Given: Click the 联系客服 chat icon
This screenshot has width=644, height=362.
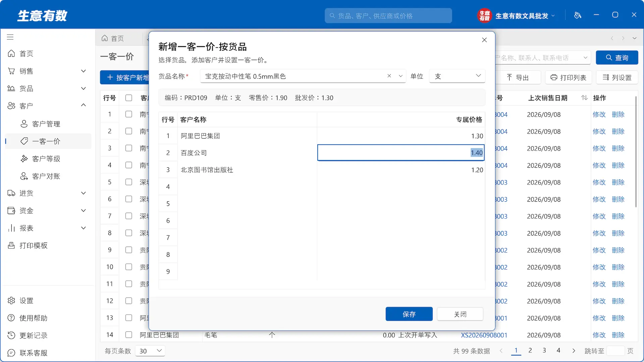Looking at the screenshot, I should click(x=11, y=353).
